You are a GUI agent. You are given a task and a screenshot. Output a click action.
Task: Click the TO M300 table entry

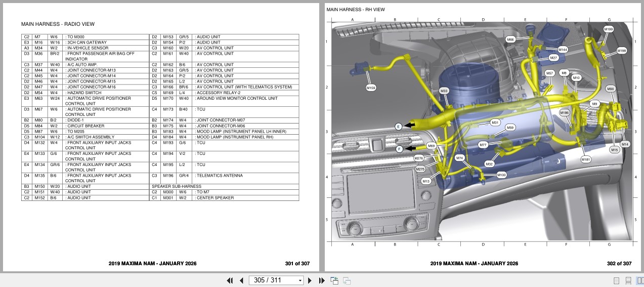75,37
